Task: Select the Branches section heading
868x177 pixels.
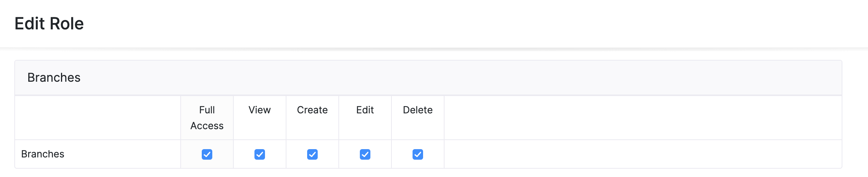Action: (54, 78)
